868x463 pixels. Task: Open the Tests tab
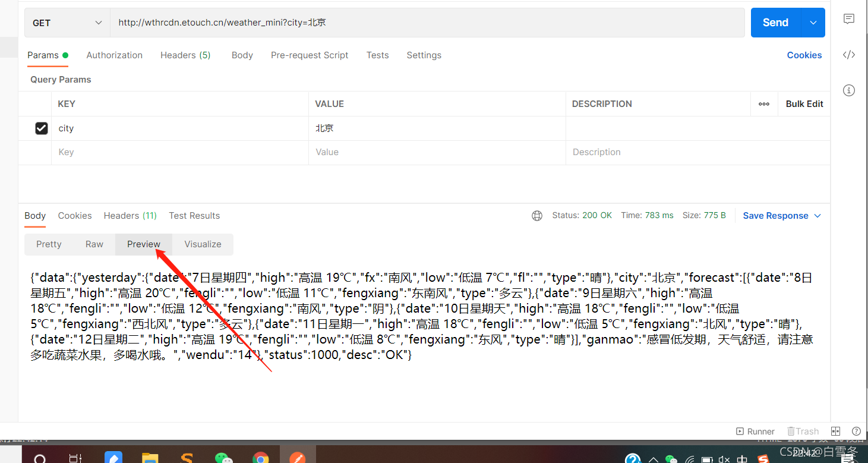377,55
